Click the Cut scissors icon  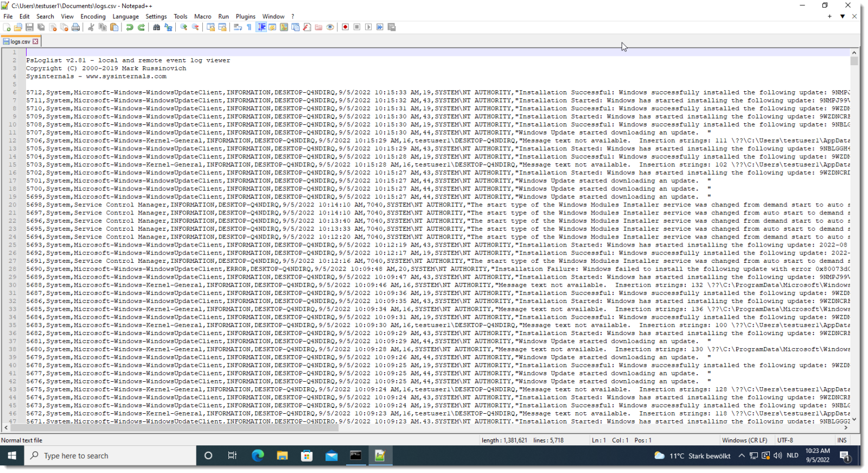[x=91, y=27]
